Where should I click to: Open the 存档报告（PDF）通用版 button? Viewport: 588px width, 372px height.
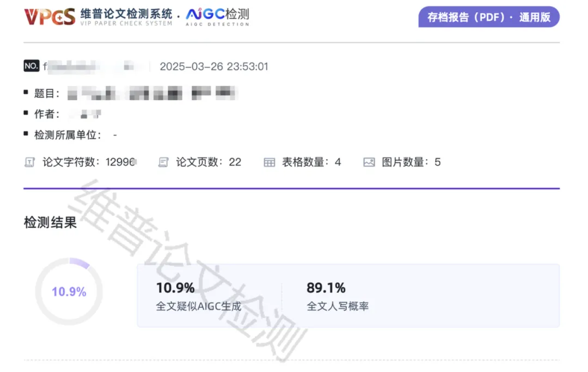[488, 17]
